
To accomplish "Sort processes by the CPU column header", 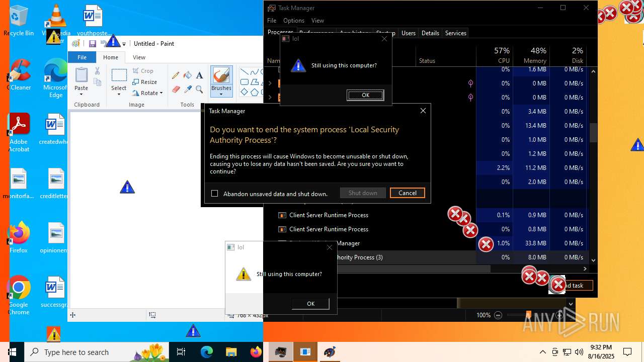I will [x=495, y=55].
